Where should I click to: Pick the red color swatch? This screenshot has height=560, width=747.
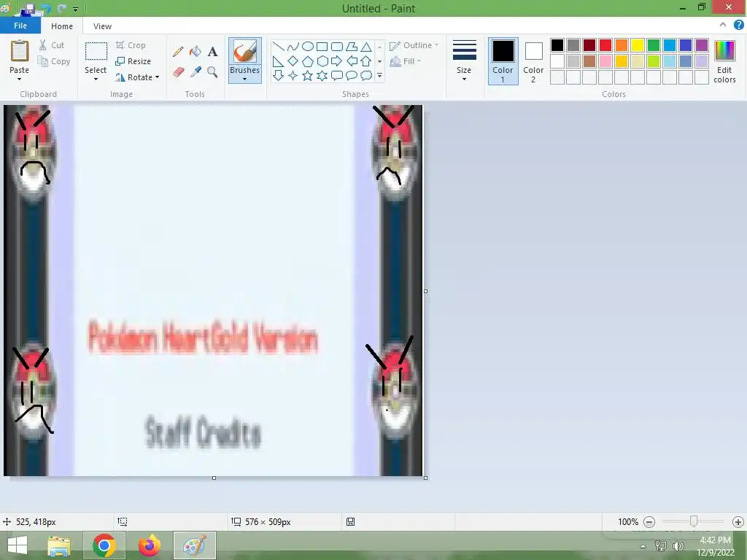click(605, 45)
